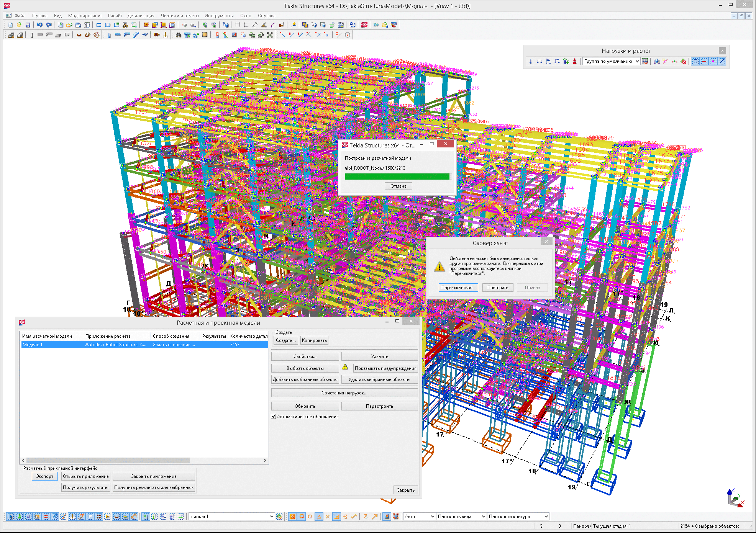Click the wind load generator icon

tap(566, 61)
